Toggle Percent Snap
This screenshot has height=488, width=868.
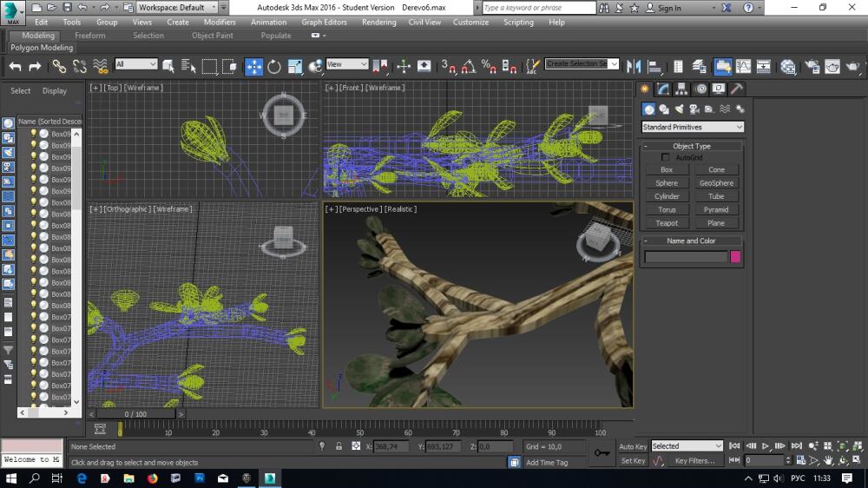click(x=489, y=67)
